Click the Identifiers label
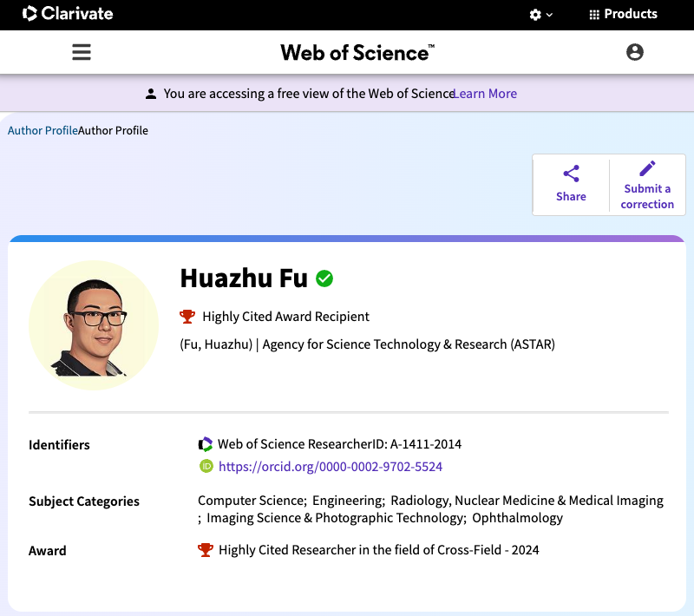This screenshot has width=694, height=616. click(59, 445)
